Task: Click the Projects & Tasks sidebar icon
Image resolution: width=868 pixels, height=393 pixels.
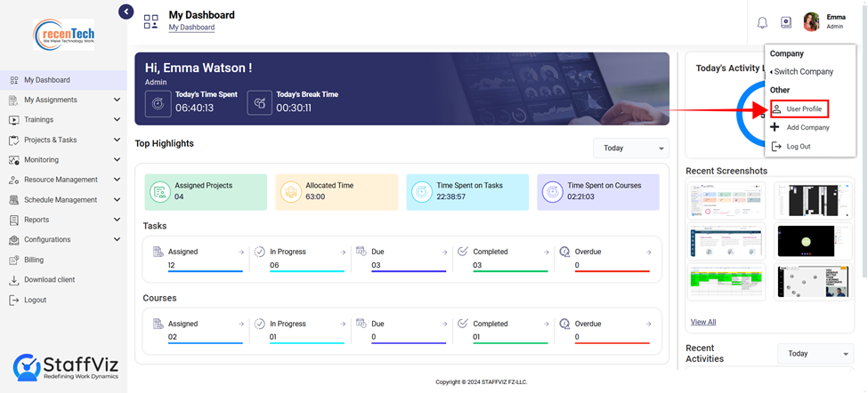Action: pyautogui.click(x=14, y=140)
